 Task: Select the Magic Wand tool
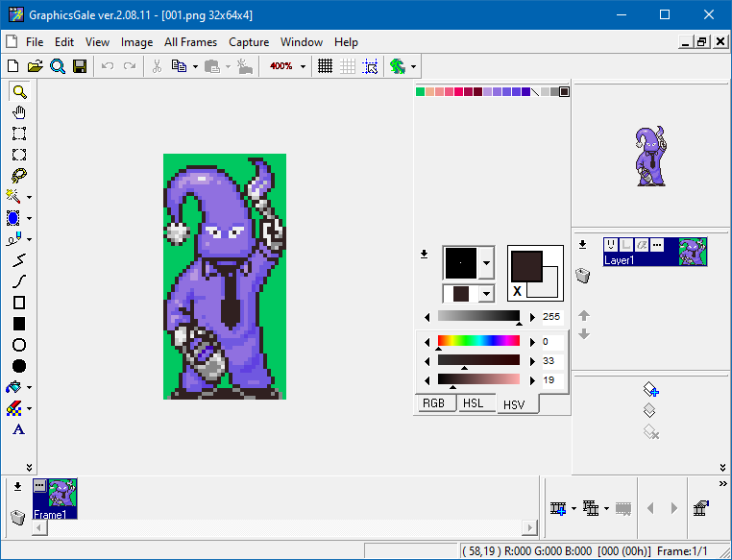[x=13, y=197]
